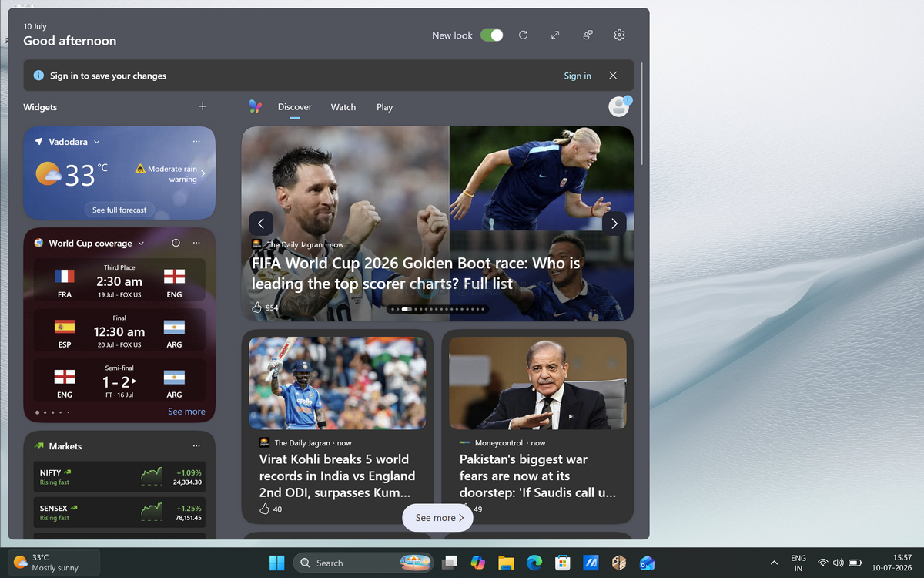The width and height of the screenshot is (924, 578).
Task: Open Pakistan war fears article thumbnail
Action: (537, 383)
